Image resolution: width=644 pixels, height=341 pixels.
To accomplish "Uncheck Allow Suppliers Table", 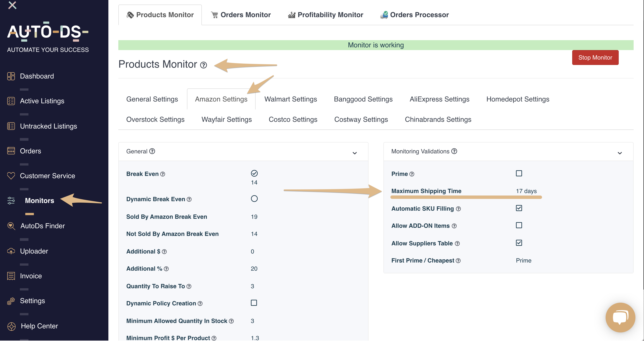I will [519, 243].
